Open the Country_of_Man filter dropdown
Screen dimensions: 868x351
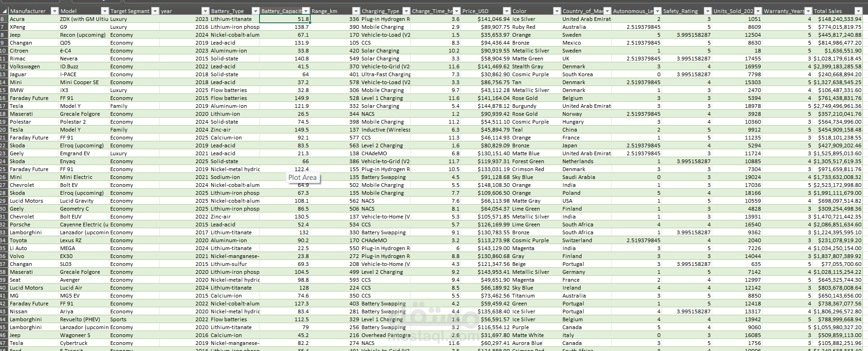(x=607, y=11)
